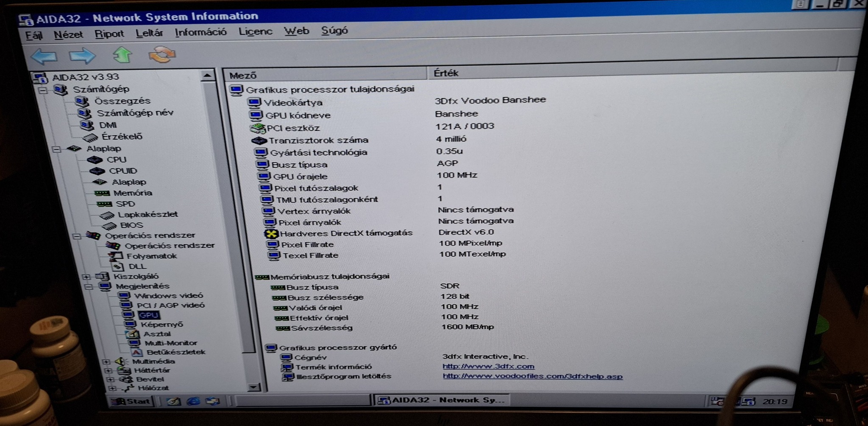The image size is (868, 426).
Task: Click the orange Refresh toolbar icon
Action: (162, 54)
